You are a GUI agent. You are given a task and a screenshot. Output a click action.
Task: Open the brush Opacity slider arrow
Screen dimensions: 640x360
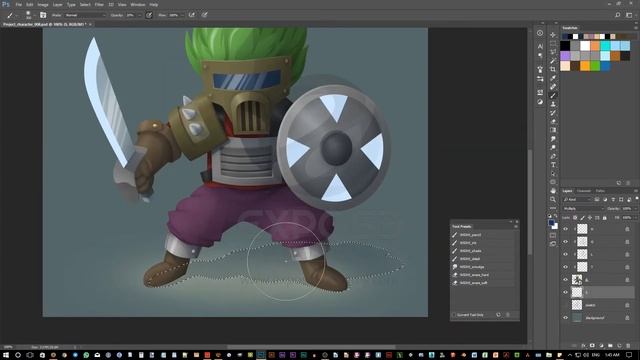140,15
